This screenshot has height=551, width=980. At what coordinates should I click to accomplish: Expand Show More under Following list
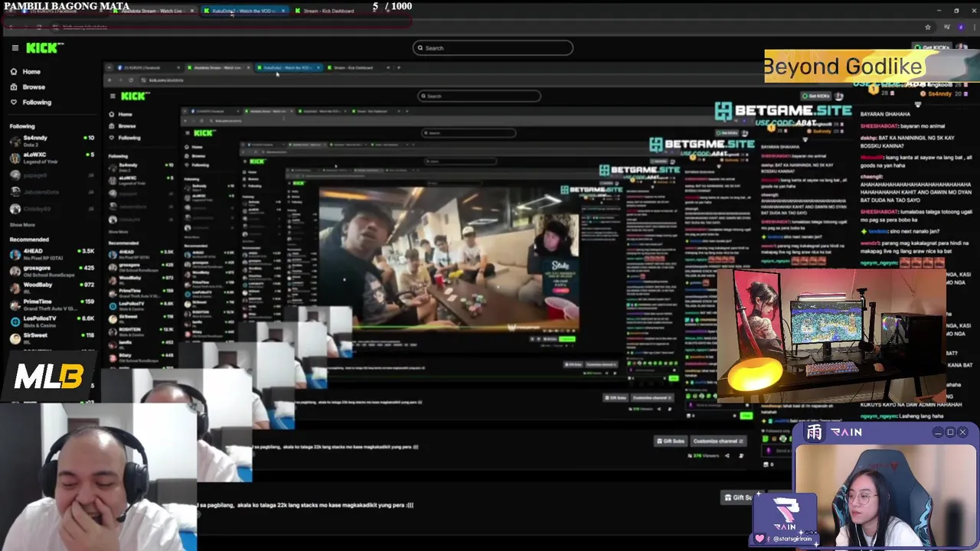point(22,225)
